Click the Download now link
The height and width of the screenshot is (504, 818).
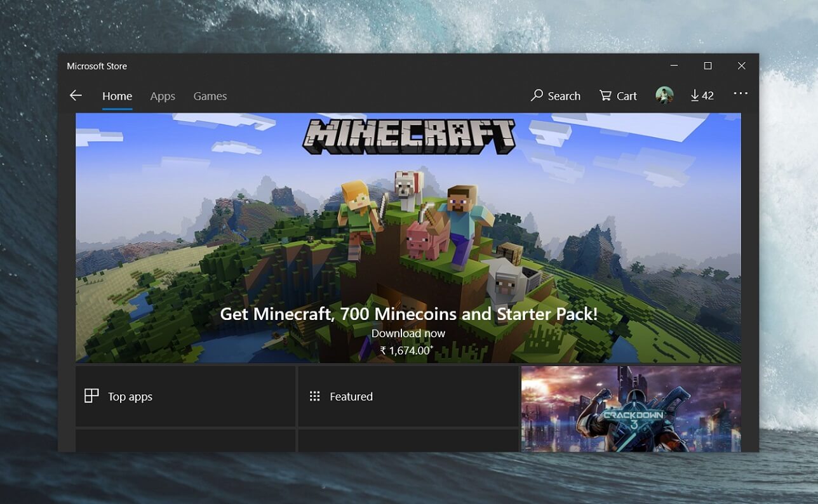pyautogui.click(x=408, y=333)
